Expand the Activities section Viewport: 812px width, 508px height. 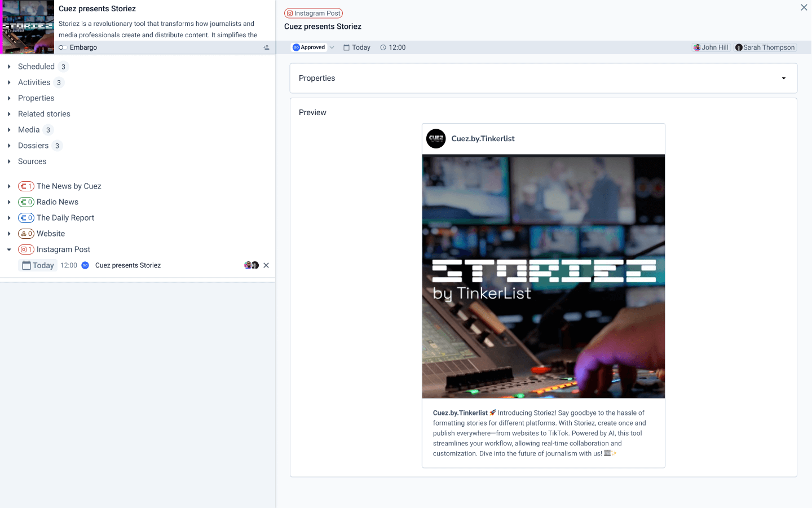(9, 82)
